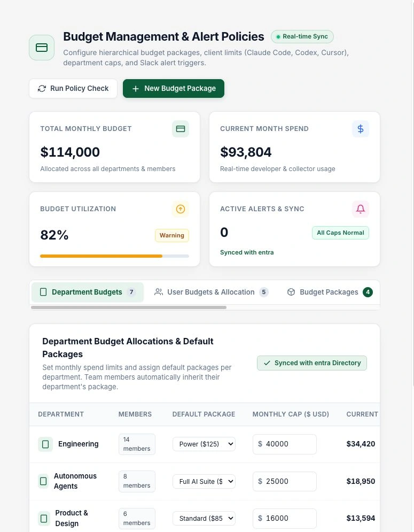Click the budget utilization progress bar
Screen dimensions: 414x532
115,256
